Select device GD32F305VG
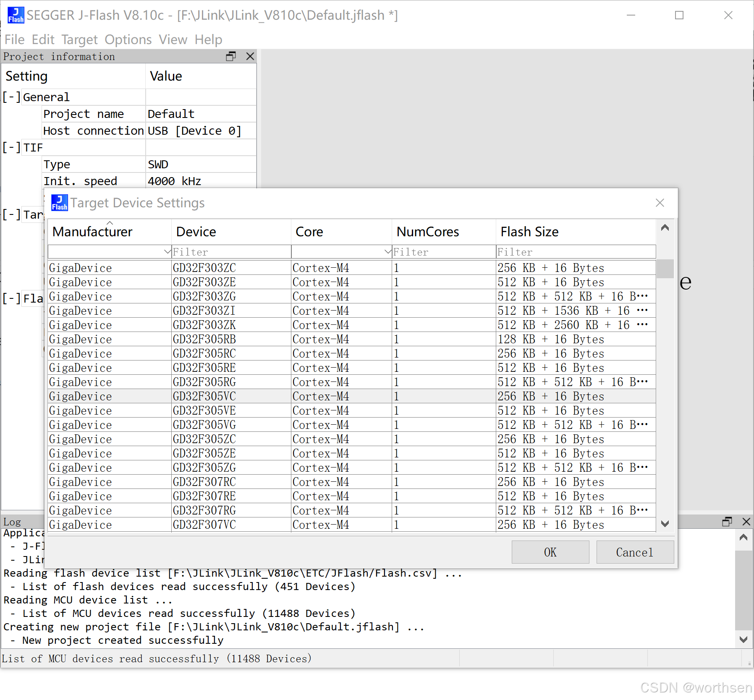Screen dimensions: 754x700 [x=352, y=425]
